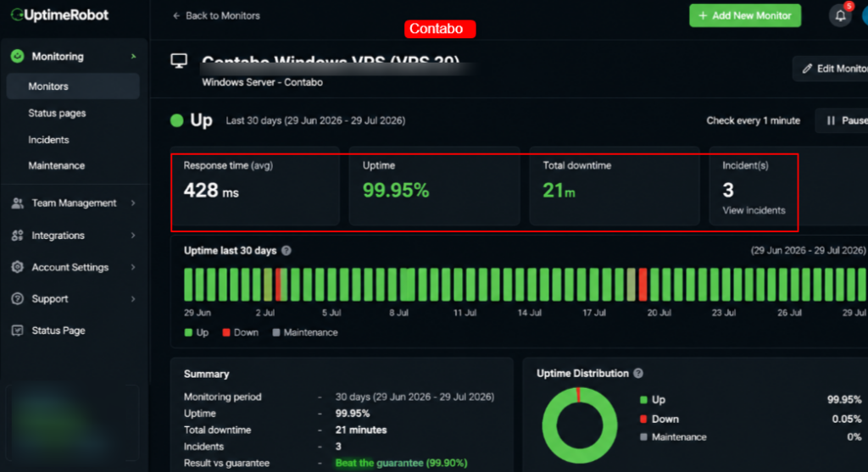Click 'Monitoring period' summary row label

click(x=223, y=397)
